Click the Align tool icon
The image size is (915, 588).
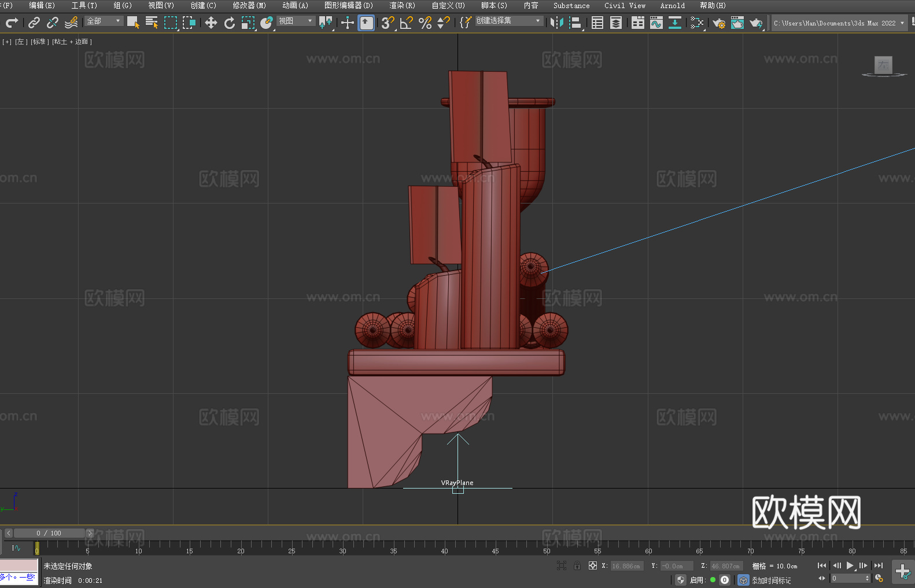coord(575,23)
